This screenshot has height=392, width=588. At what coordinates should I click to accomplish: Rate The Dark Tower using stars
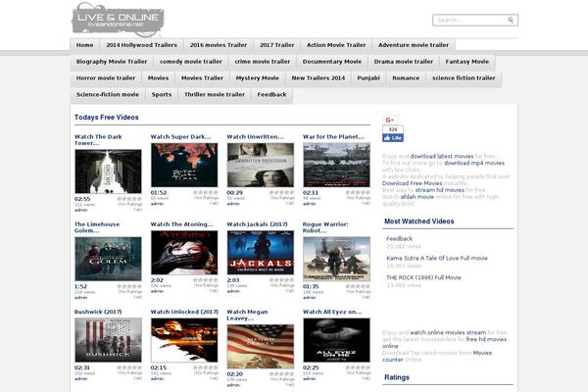click(129, 199)
